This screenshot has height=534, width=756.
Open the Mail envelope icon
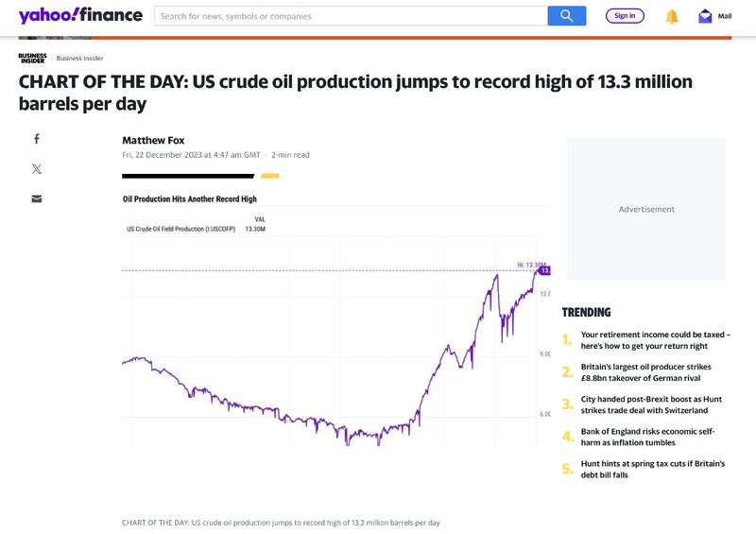point(705,16)
